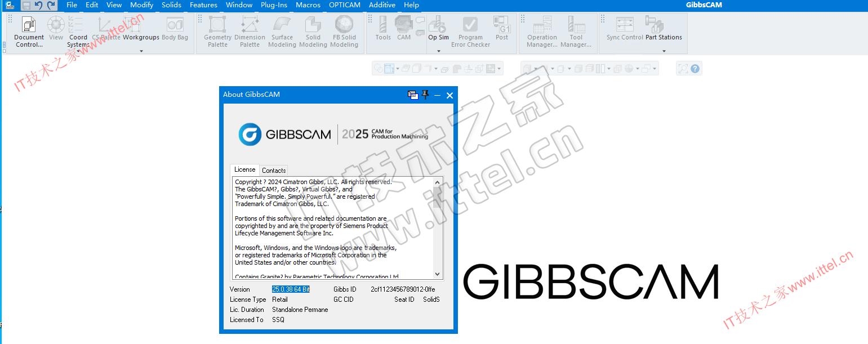Open the Plug-Ins menu
This screenshot has height=344, width=868.
(x=274, y=5)
